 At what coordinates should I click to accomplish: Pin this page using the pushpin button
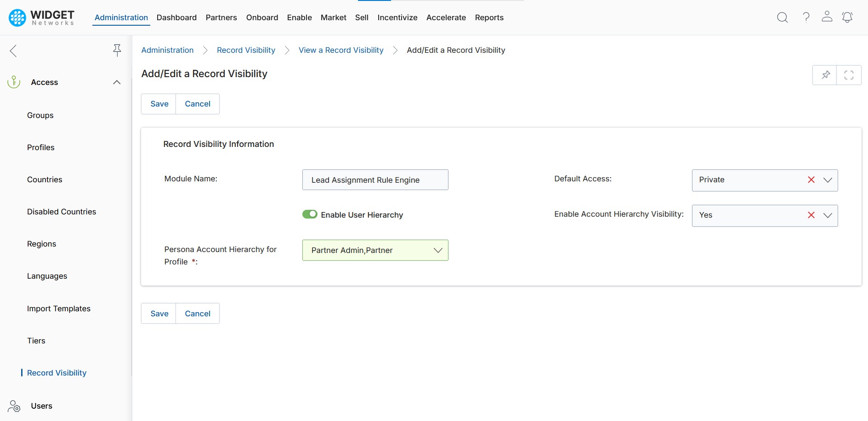[x=825, y=75]
